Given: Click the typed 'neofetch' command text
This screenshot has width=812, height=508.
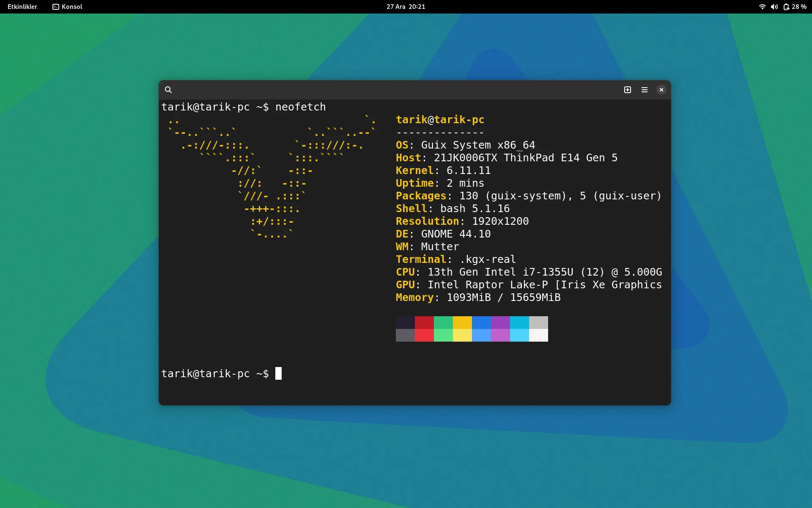Looking at the screenshot, I should 301,107.
